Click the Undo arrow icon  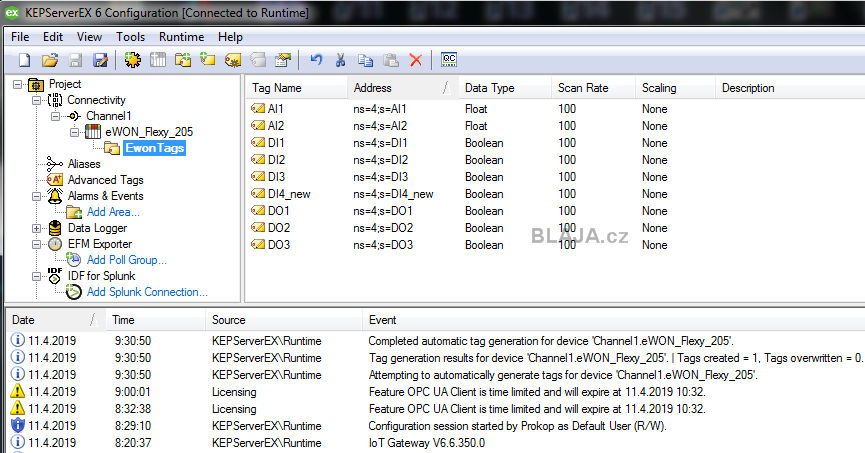pos(316,60)
